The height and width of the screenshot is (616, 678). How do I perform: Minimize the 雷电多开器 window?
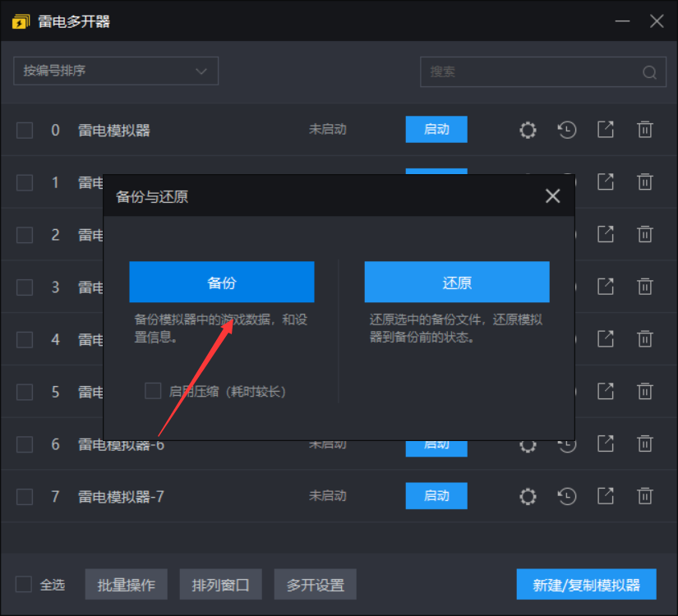click(622, 21)
